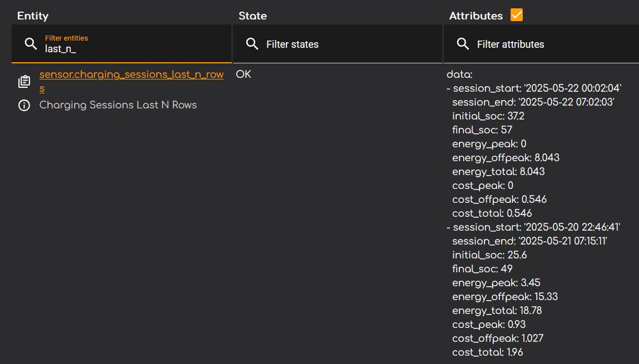Click the Attributes column header label
The image size is (639, 364).
click(x=475, y=16)
